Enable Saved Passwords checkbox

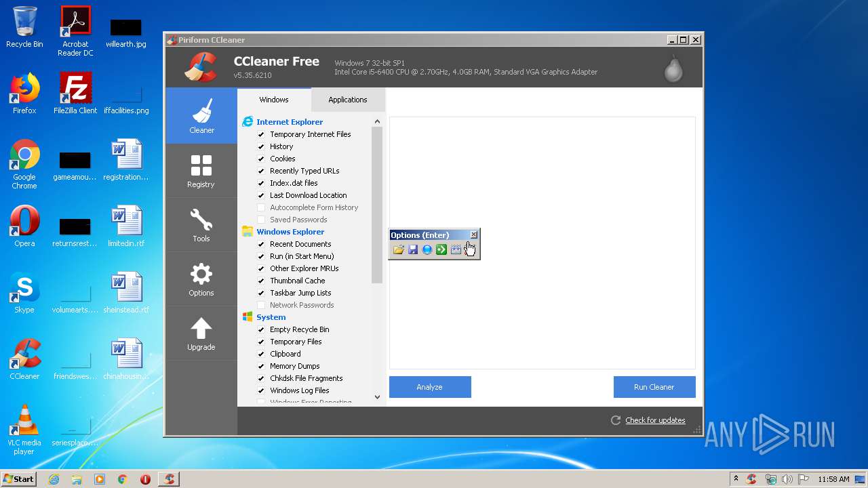pyautogui.click(x=261, y=220)
